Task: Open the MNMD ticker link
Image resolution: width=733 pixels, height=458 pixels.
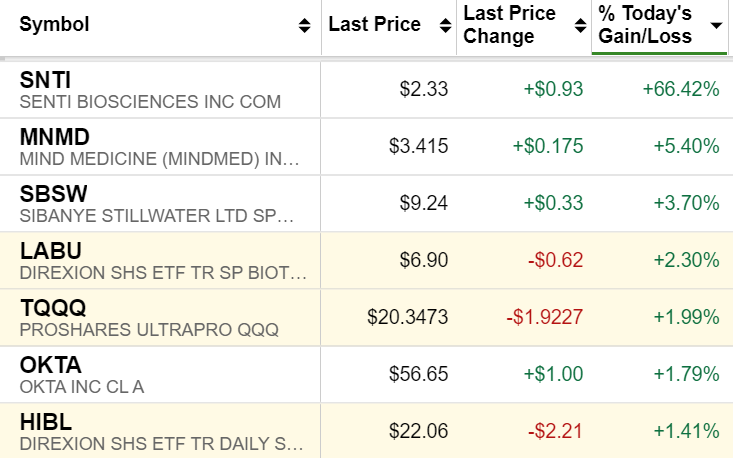Action: (54, 137)
